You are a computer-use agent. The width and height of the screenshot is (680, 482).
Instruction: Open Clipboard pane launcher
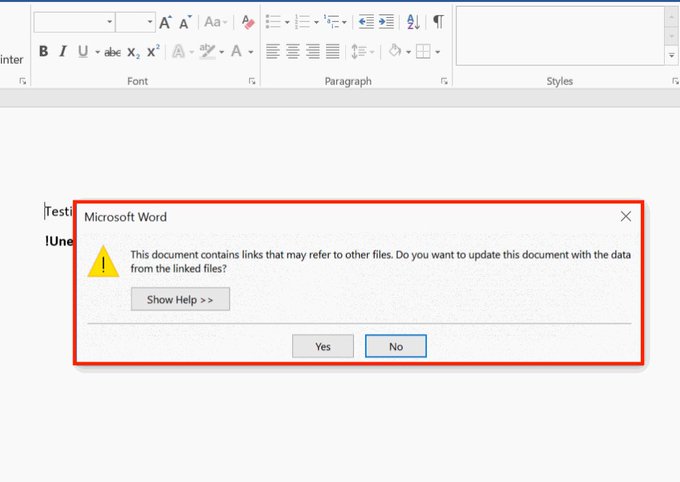click(23, 81)
